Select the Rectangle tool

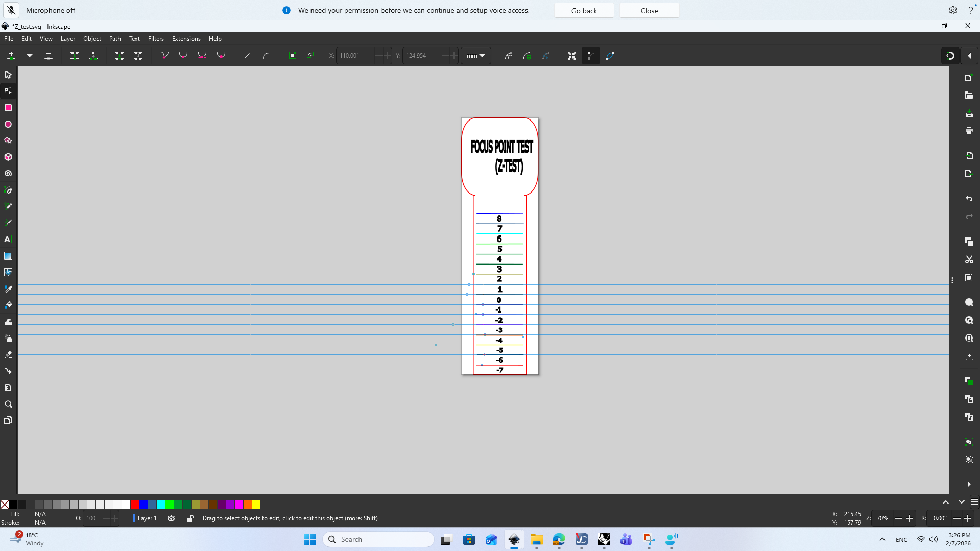click(8, 108)
